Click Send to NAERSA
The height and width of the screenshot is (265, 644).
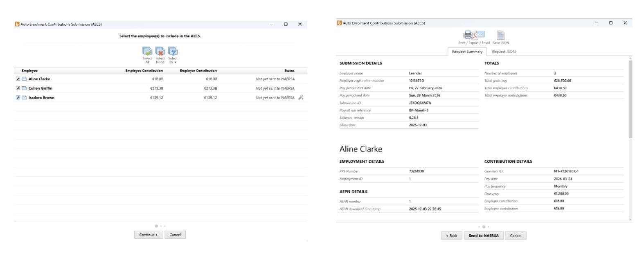[x=484, y=236]
